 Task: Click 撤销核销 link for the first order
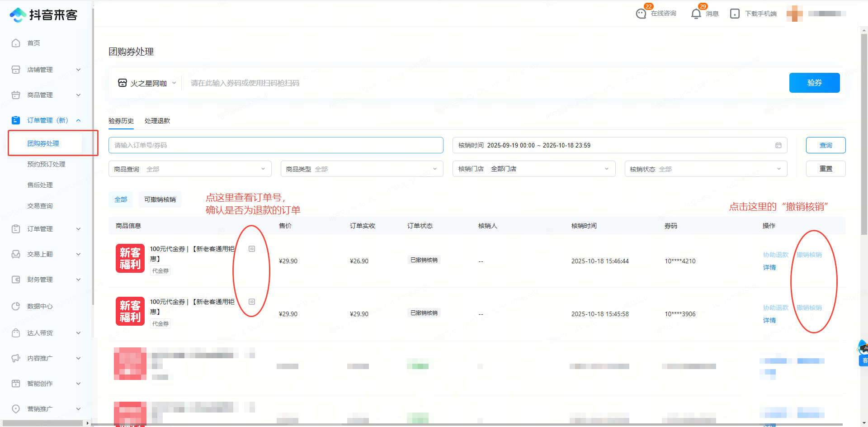click(x=809, y=255)
